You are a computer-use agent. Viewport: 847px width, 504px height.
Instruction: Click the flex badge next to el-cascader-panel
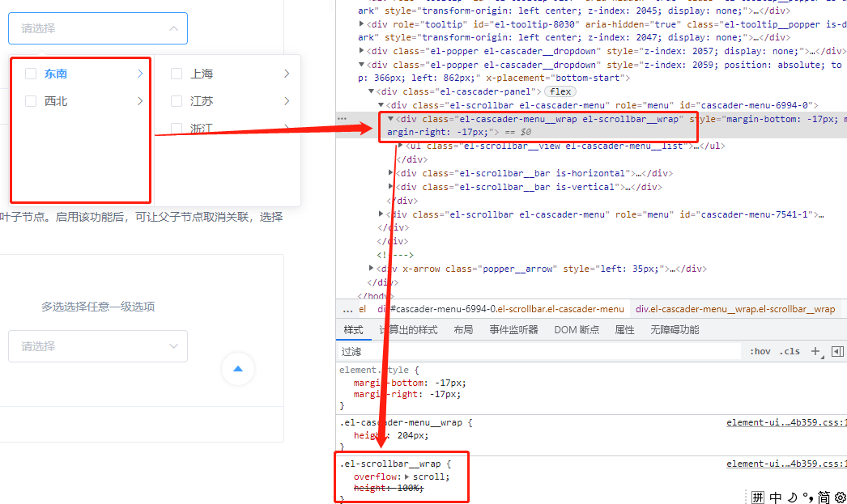point(560,91)
